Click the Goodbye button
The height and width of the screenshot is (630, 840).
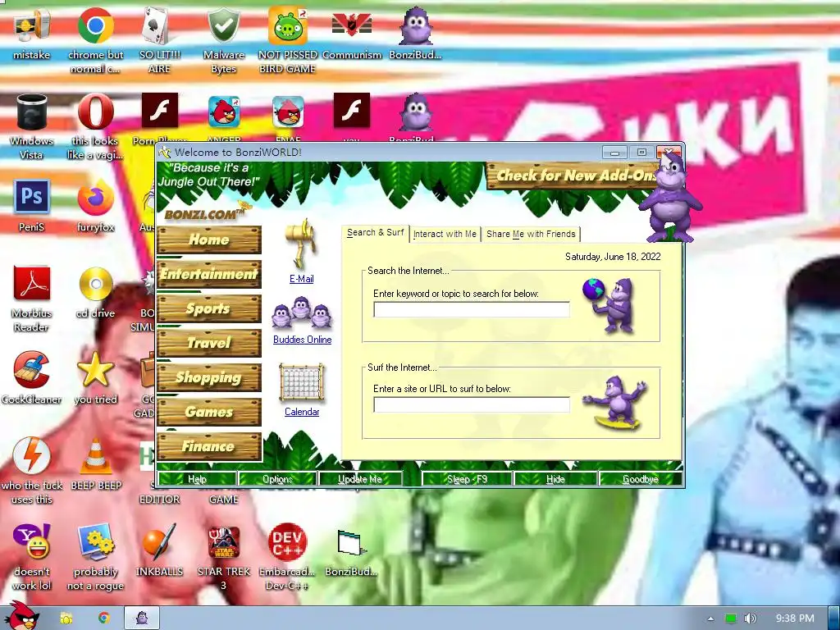(641, 479)
